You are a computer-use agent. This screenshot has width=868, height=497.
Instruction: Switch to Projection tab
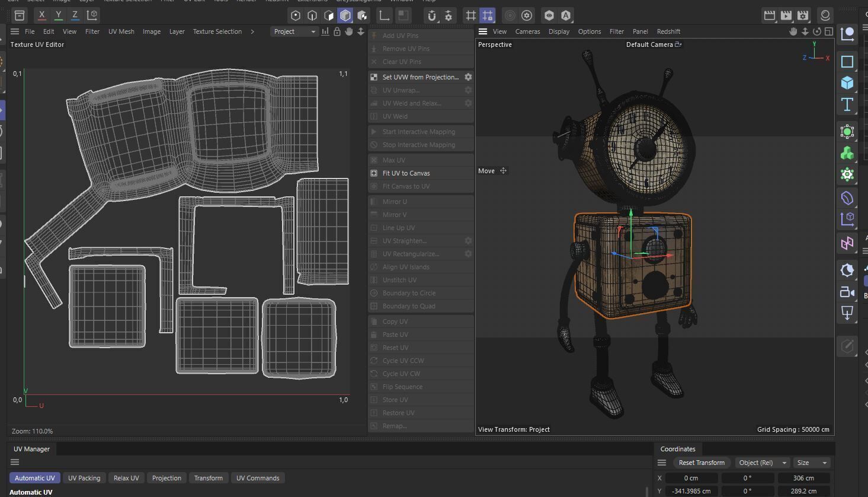166,478
